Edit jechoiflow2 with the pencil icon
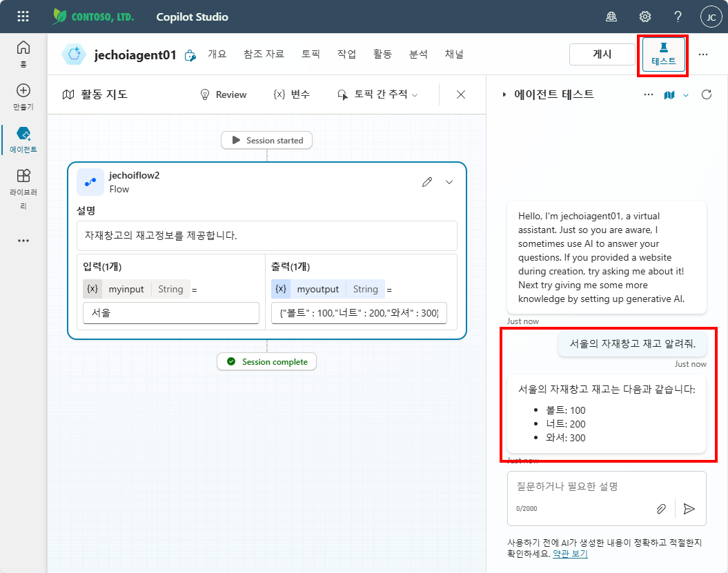The height and width of the screenshot is (573, 728). point(427,182)
